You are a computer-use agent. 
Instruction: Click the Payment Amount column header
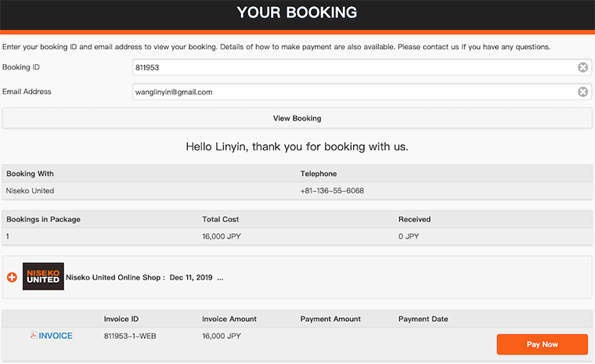click(x=330, y=319)
